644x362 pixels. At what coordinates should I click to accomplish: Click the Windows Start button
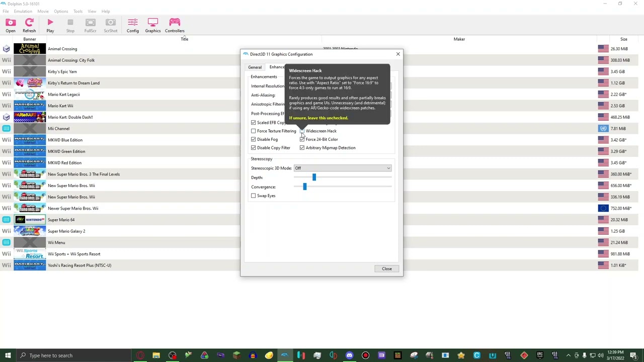point(8,355)
